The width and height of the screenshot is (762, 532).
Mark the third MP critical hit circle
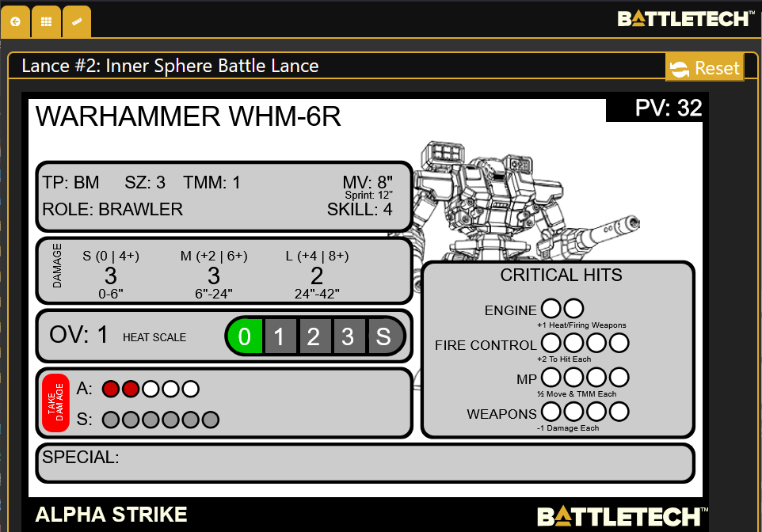[x=596, y=377]
